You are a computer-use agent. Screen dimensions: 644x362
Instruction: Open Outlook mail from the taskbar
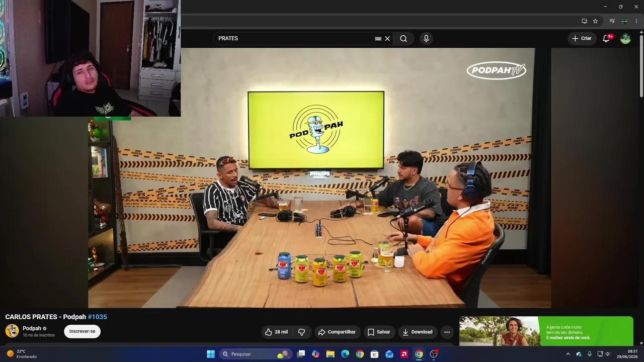[389, 354]
